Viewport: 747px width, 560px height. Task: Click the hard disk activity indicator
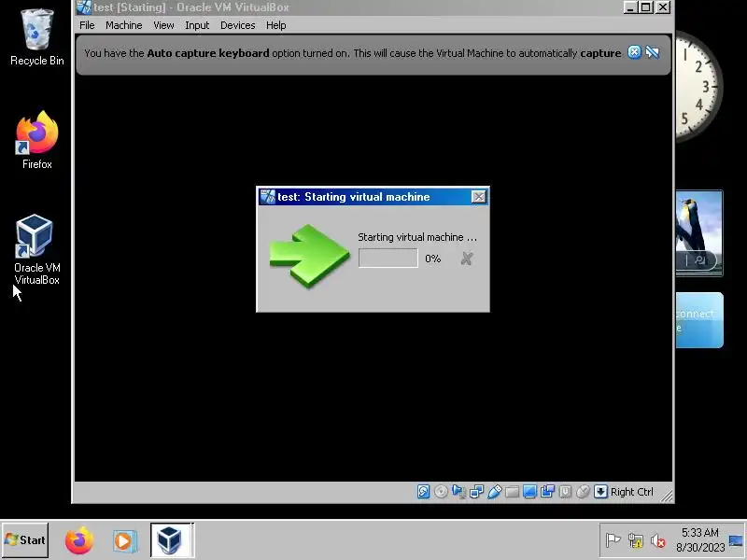pyautogui.click(x=424, y=492)
